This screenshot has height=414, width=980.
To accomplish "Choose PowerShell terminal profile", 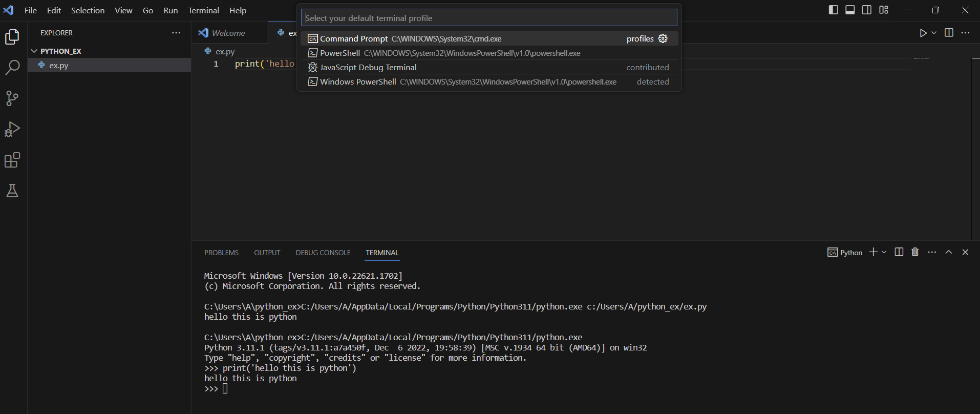I will click(489, 53).
